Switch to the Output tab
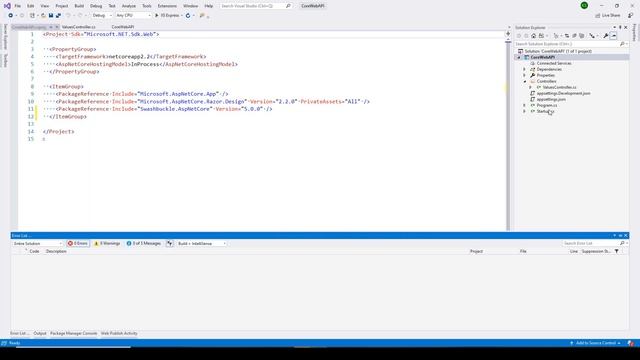 [x=40, y=333]
